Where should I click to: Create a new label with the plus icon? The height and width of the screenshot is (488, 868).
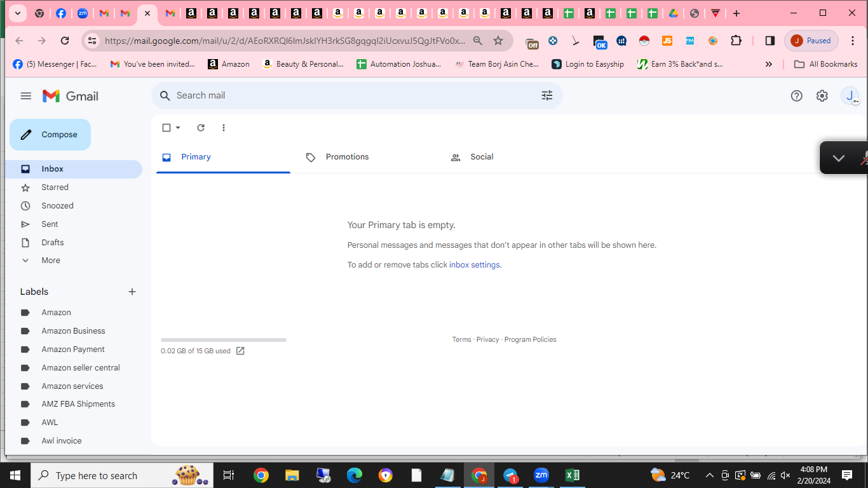pos(132,292)
